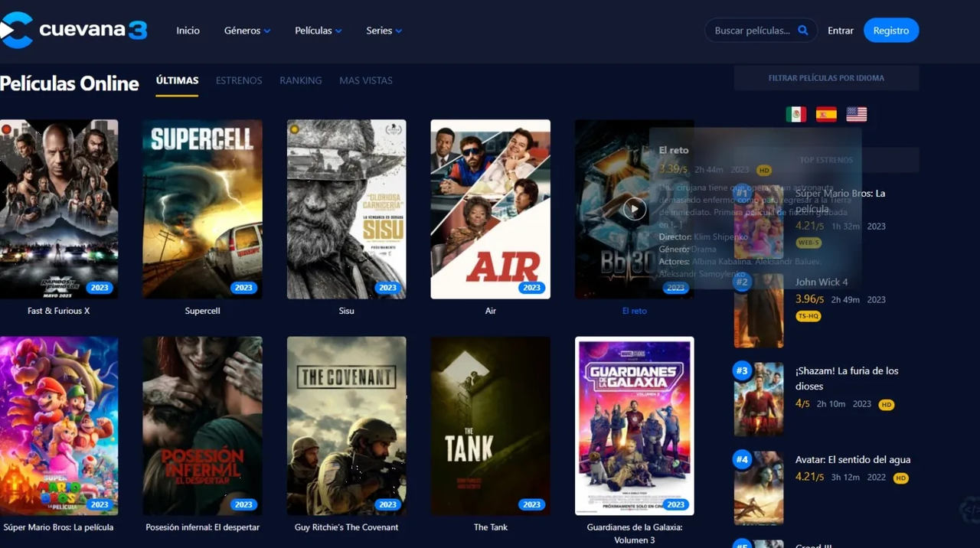This screenshot has height=548, width=980.
Task: Click Guardianes de la Galaxia: Volumen 3 title
Action: 634,533
